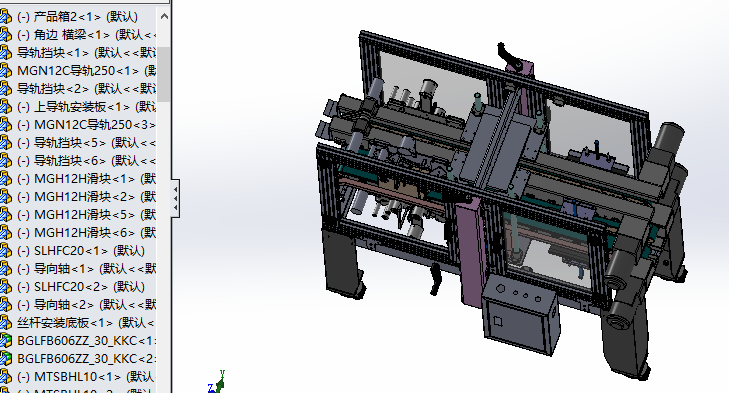The width and height of the screenshot is (729, 393).
Task: Select the 角边 横梁<1> component
Action: click(86, 35)
